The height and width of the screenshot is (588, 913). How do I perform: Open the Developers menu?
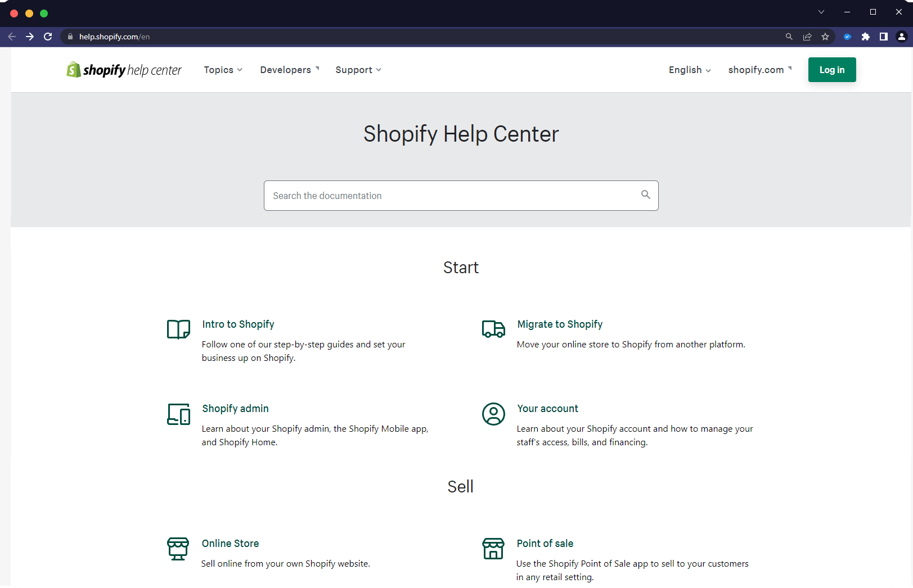(290, 70)
